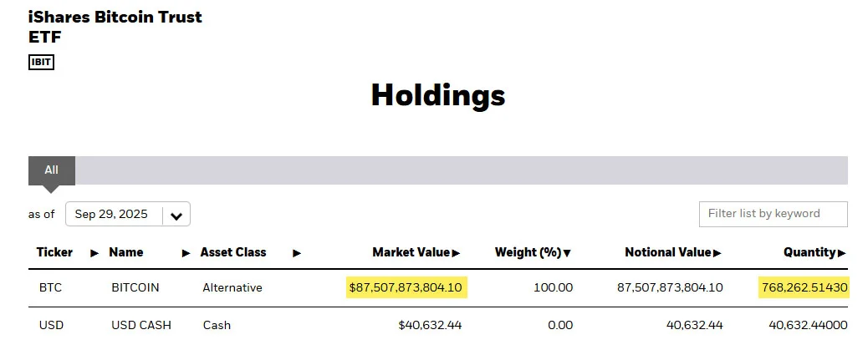Click the USD cash market value $40,632.44
The height and width of the screenshot is (350, 868).
pyautogui.click(x=430, y=325)
